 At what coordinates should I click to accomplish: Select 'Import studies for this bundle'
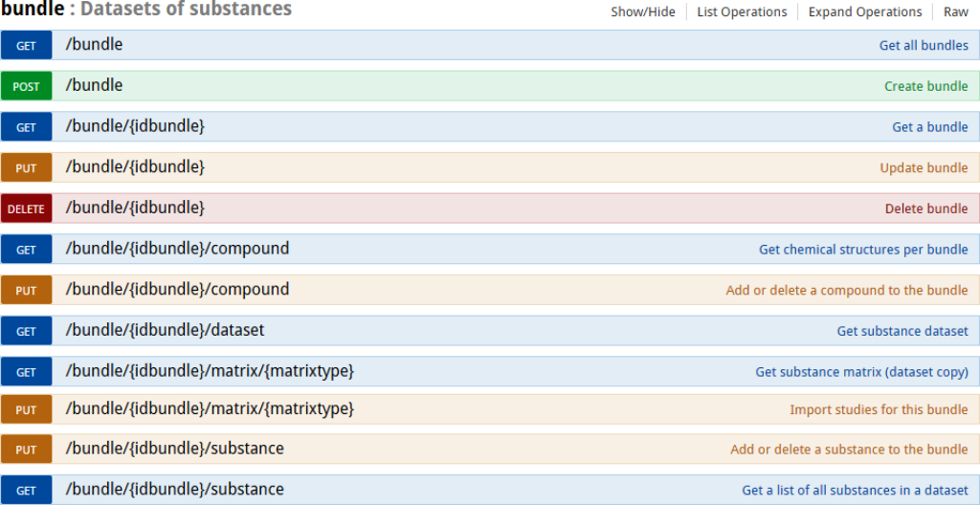click(x=878, y=409)
